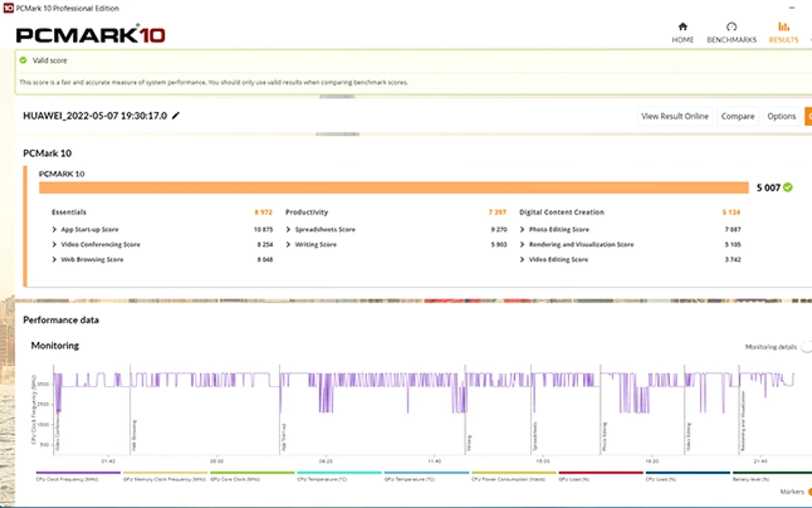Click the Digital Content Creation heading

pos(561,212)
